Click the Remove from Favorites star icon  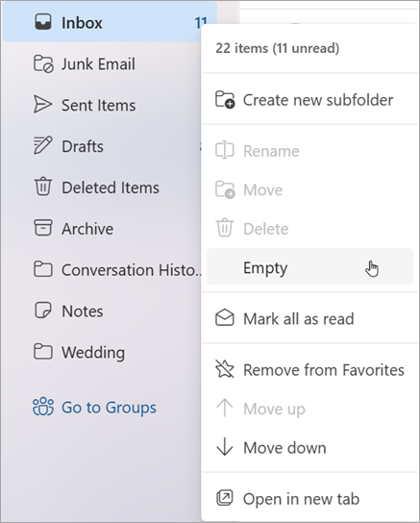point(225,369)
